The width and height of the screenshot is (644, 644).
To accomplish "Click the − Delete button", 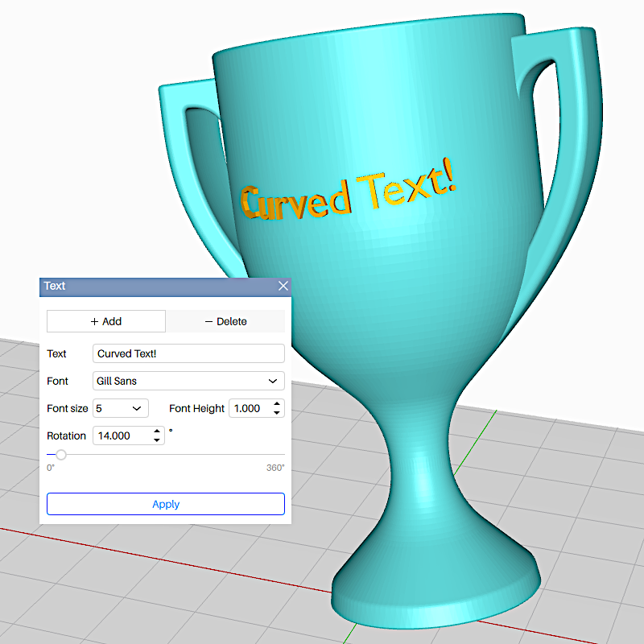I will [x=225, y=321].
